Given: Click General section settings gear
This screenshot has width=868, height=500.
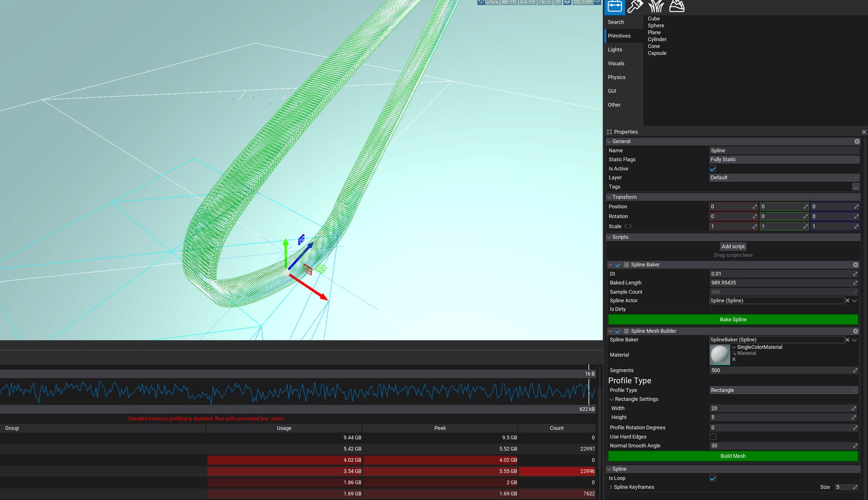Looking at the screenshot, I should (x=857, y=142).
